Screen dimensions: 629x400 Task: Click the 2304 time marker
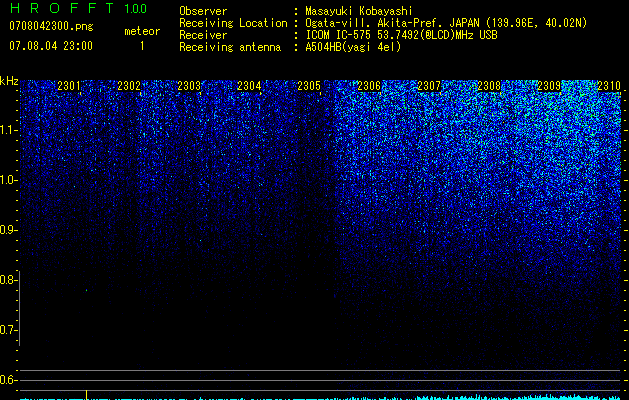tap(249, 85)
